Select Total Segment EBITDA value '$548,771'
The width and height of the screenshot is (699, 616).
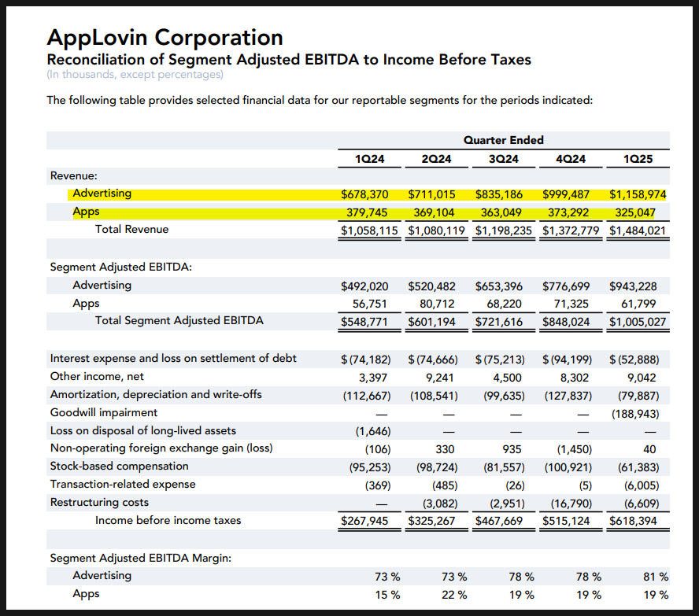(364, 322)
